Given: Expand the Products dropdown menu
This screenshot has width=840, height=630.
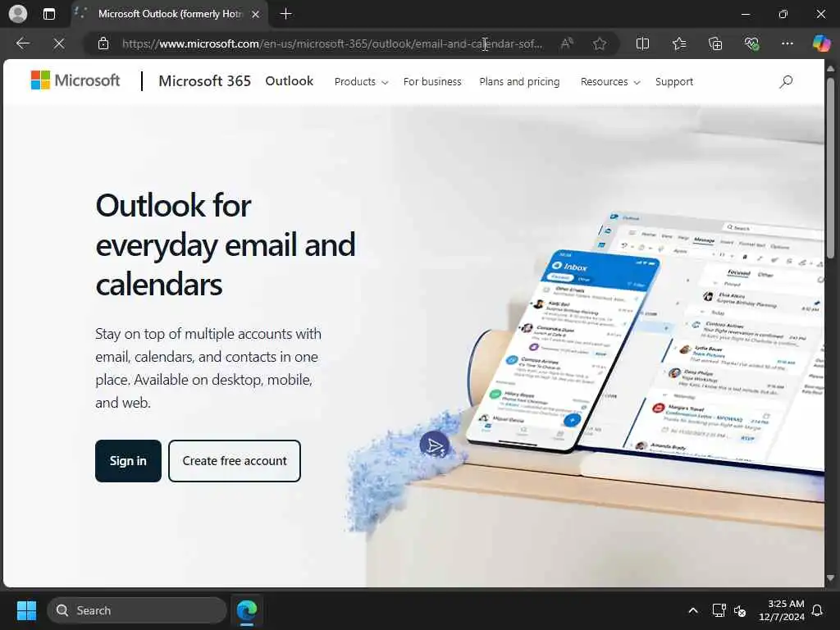Looking at the screenshot, I should [x=361, y=81].
